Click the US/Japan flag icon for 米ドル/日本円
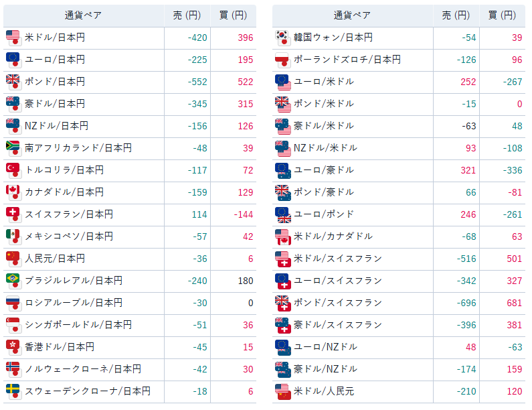 (13, 38)
